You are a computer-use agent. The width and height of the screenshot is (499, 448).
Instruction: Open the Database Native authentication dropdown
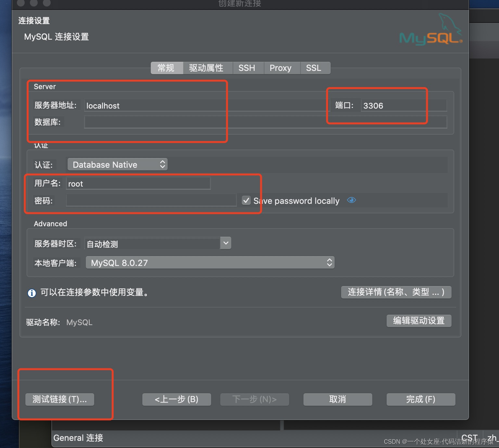point(117,165)
